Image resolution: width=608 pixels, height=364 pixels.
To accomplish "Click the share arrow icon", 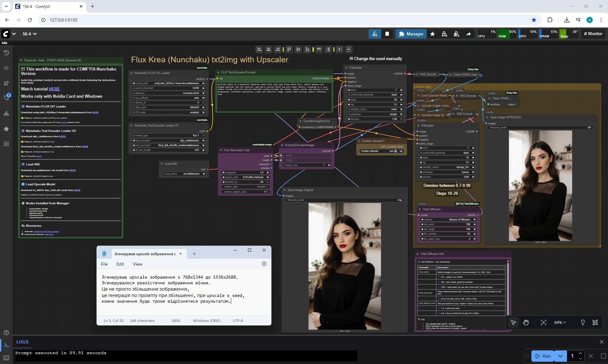I will click(468, 34).
